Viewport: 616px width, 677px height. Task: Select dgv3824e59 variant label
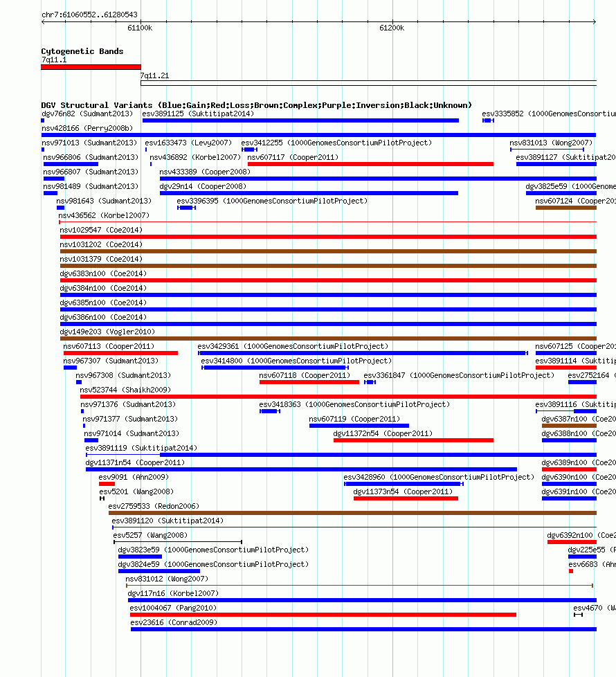(213, 564)
